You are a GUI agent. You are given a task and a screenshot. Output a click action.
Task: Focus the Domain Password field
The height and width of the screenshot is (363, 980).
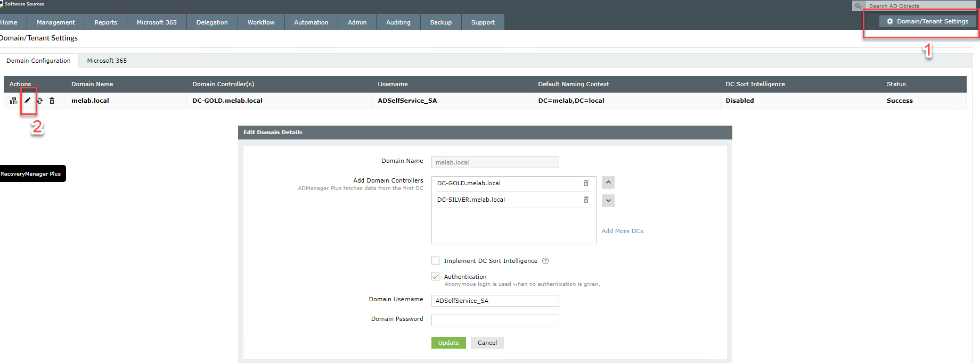click(495, 320)
